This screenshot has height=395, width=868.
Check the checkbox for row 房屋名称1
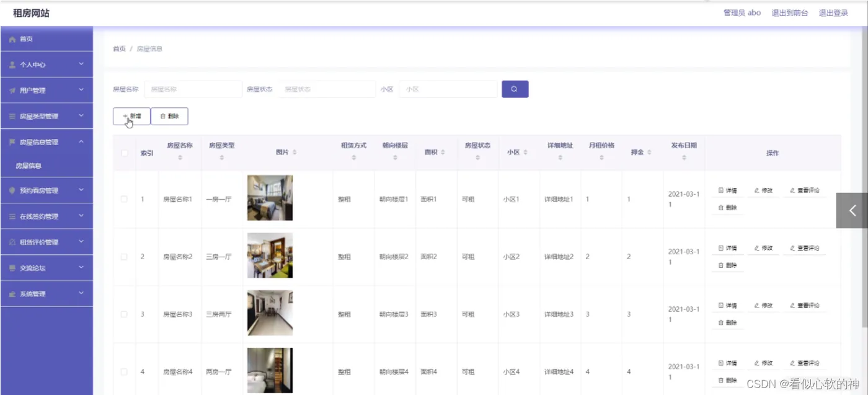tap(124, 199)
